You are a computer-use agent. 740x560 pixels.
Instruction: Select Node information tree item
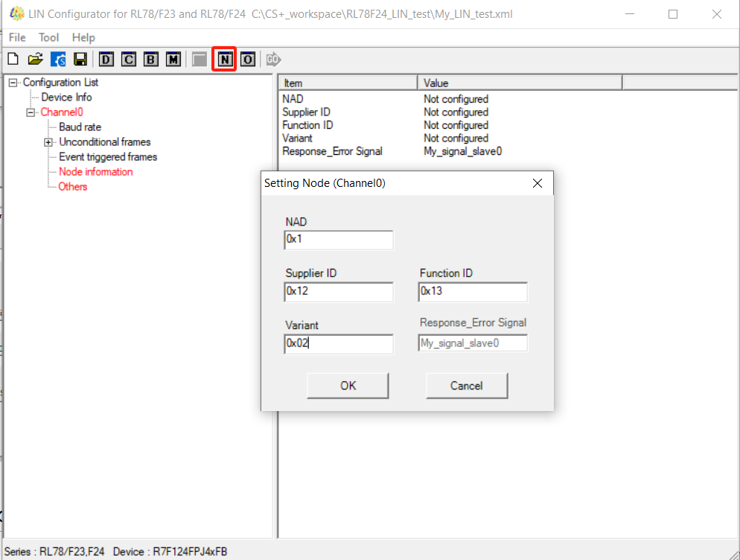pos(96,172)
